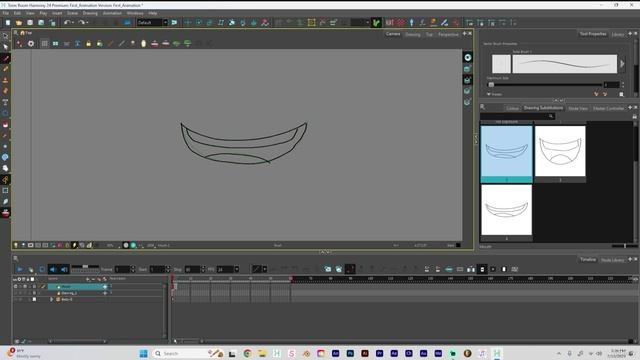This screenshot has width=640, height=360.
Task: Click the Open folder icon in the top toolbar
Action: [19, 22]
